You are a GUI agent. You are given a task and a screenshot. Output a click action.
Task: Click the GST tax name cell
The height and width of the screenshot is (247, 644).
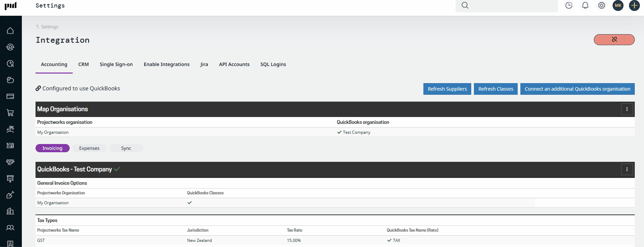point(41,240)
